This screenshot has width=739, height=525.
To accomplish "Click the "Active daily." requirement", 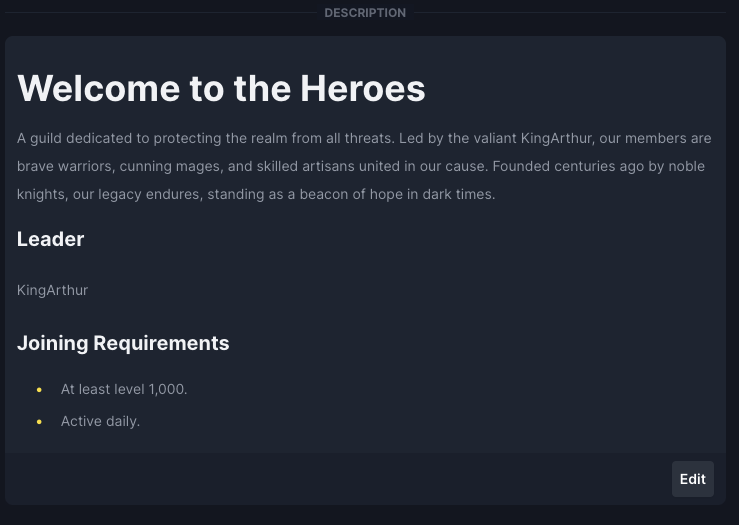I will pos(100,421).
